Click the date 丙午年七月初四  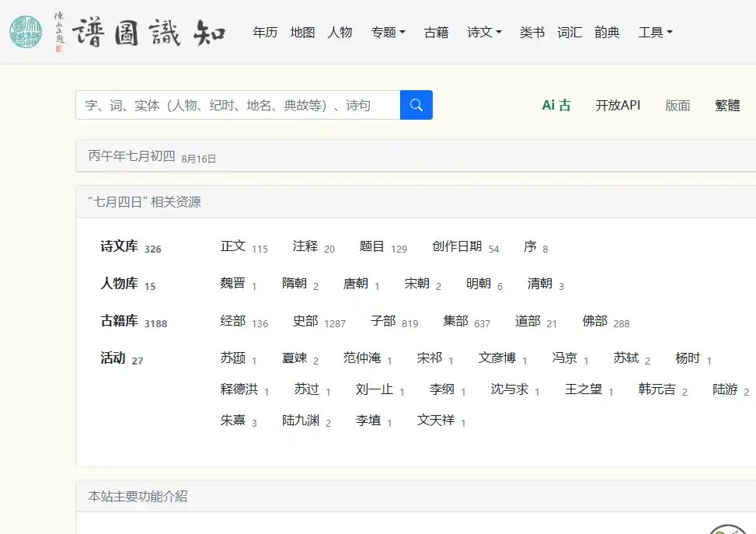pos(131,155)
